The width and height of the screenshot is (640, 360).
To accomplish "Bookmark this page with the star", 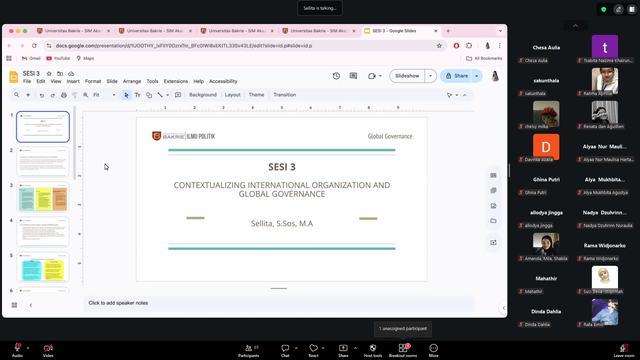I will pyautogui.click(x=439, y=46).
